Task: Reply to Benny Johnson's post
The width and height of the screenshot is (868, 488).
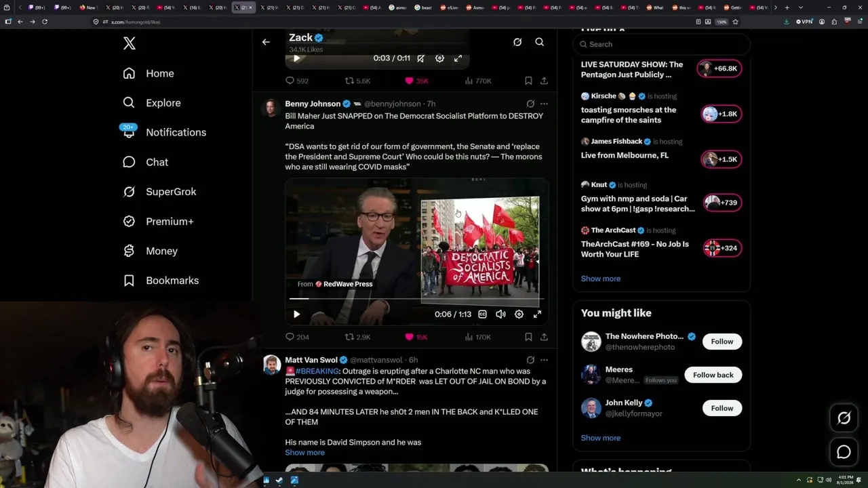Action: [x=296, y=337]
